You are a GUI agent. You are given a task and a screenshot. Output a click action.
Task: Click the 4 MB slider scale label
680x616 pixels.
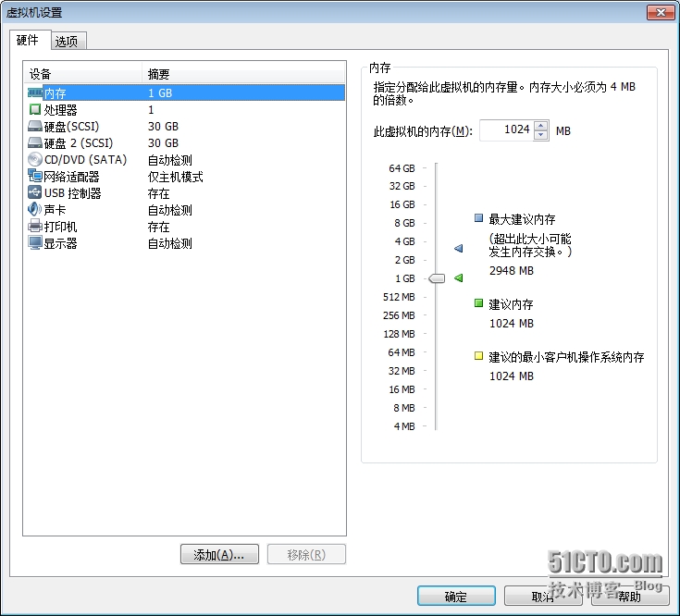tap(404, 426)
